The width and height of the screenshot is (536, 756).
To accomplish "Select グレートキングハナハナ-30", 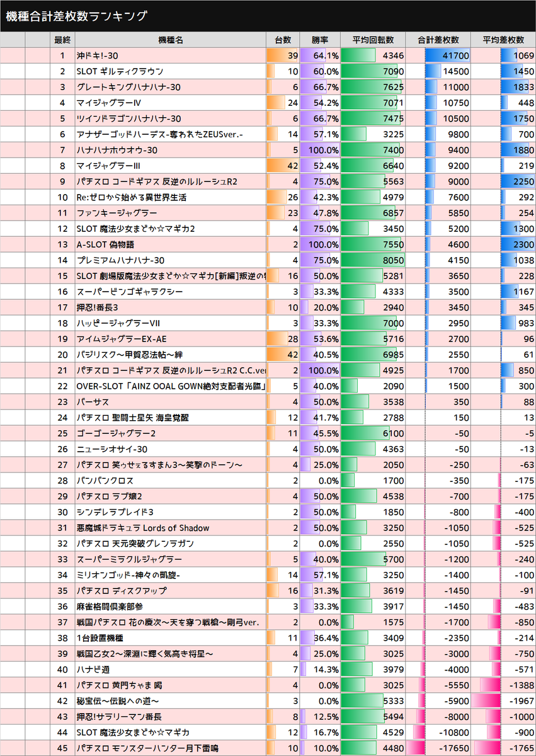I will [x=128, y=87].
